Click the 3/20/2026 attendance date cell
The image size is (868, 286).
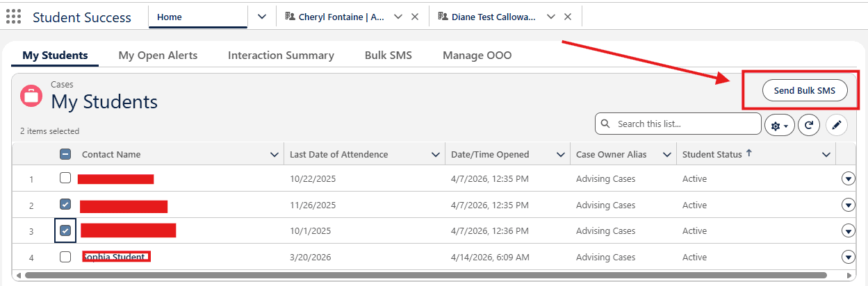[310, 257]
